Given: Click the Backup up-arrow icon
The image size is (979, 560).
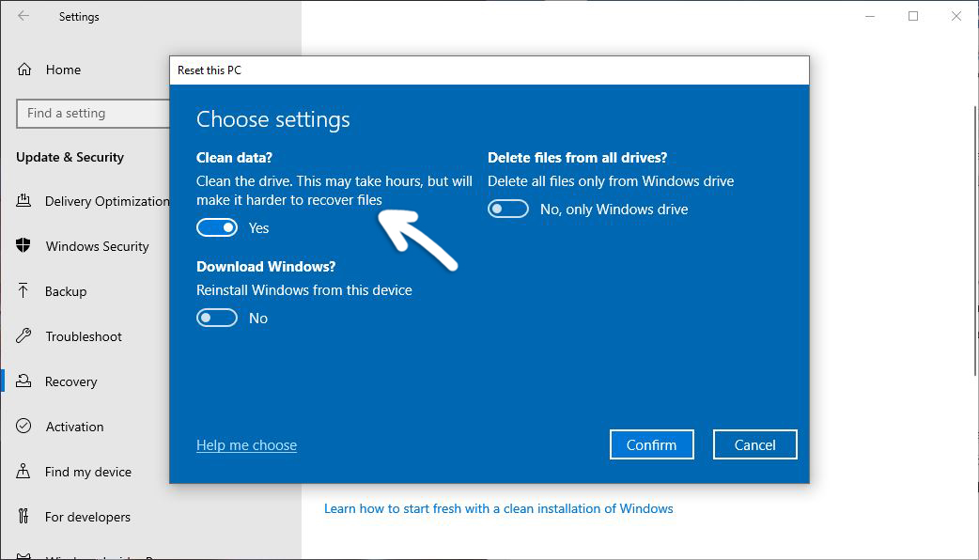Looking at the screenshot, I should [x=24, y=291].
